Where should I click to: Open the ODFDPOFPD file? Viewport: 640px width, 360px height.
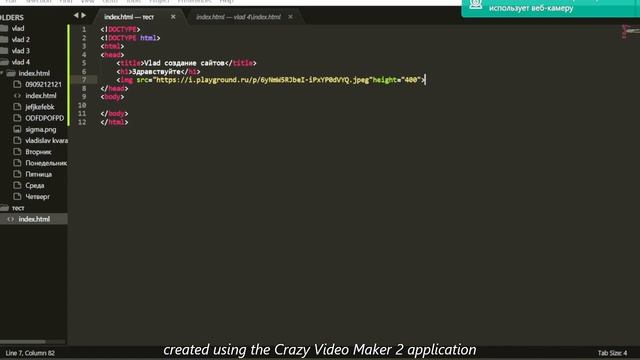click(44, 118)
